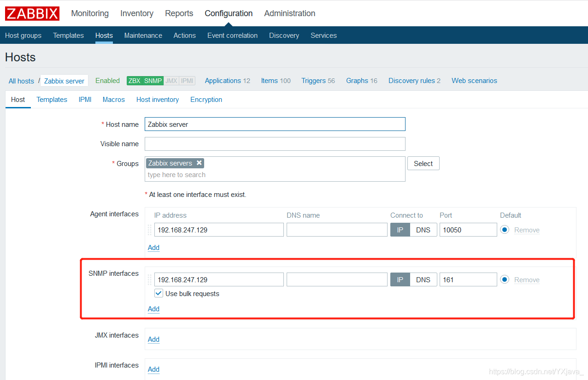Open the Inventory menu
Screen dimensions: 588x380
click(x=137, y=13)
